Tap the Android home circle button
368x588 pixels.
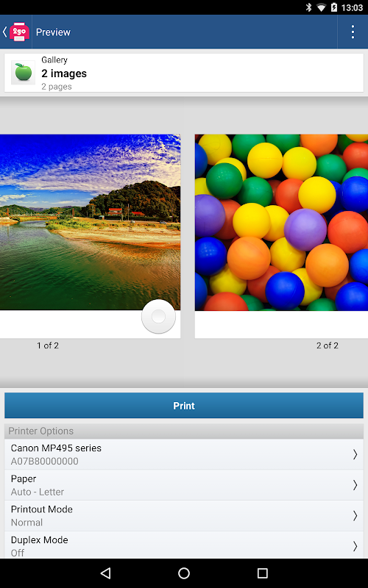coord(184,573)
